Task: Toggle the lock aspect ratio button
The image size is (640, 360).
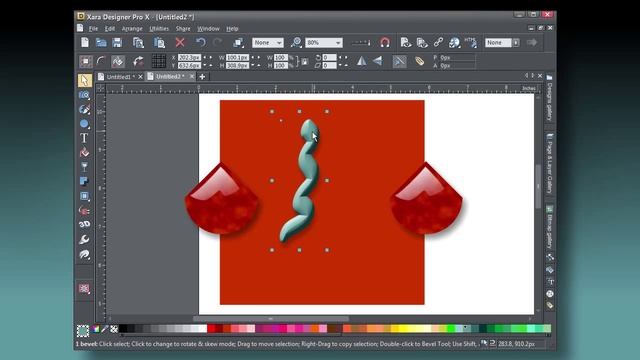Action: (x=304, y=62)
